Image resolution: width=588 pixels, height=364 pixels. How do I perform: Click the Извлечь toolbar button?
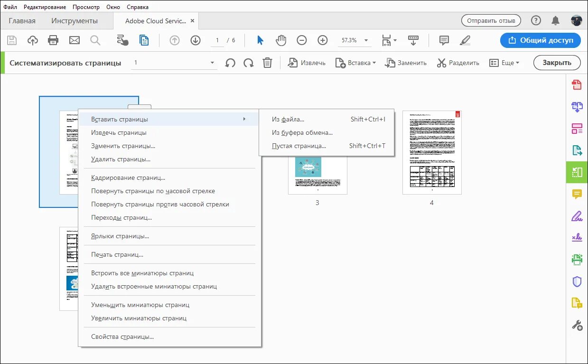click(x=307, y=63)
